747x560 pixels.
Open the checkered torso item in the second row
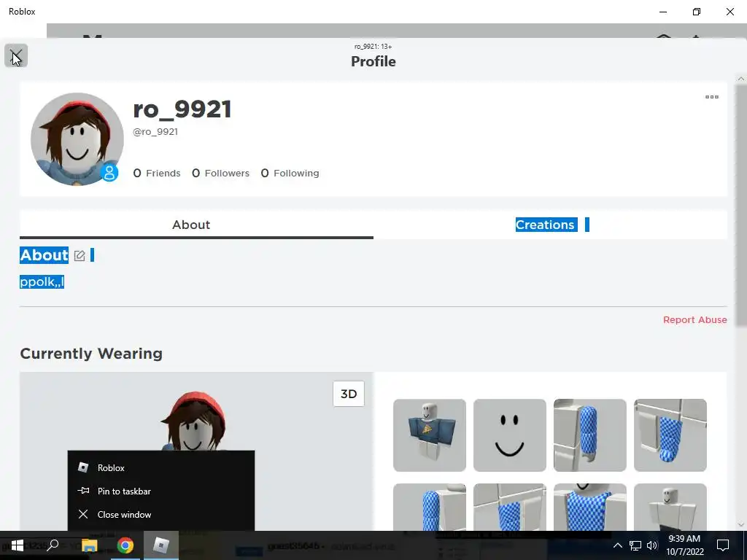589,507
